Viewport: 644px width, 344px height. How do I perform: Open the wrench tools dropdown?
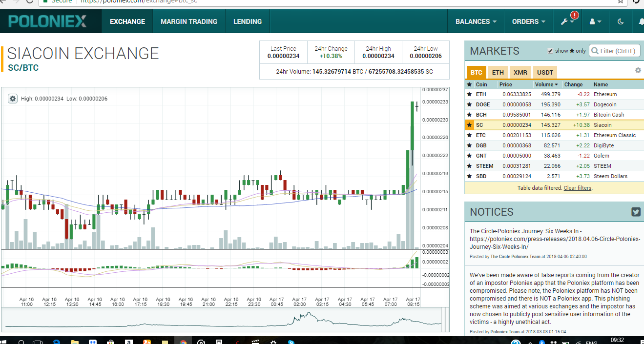point(567,21)
